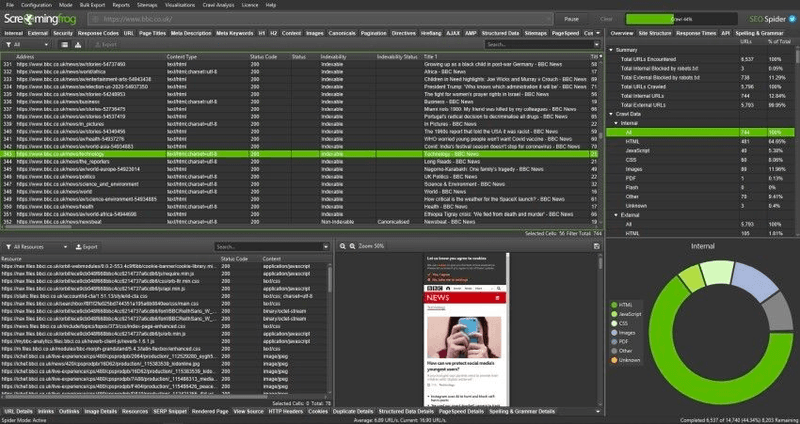Click the Screaming Frog logo
Image resolution: width=800 pixels, height=424 pixels.
[x=40, y=19]
